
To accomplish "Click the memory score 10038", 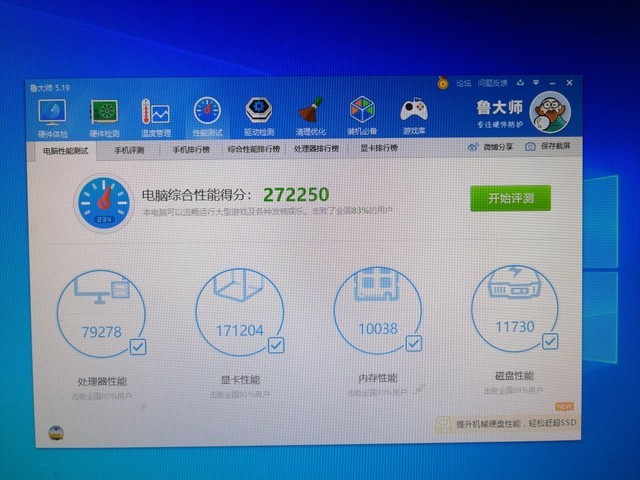I will coord(378,329).
